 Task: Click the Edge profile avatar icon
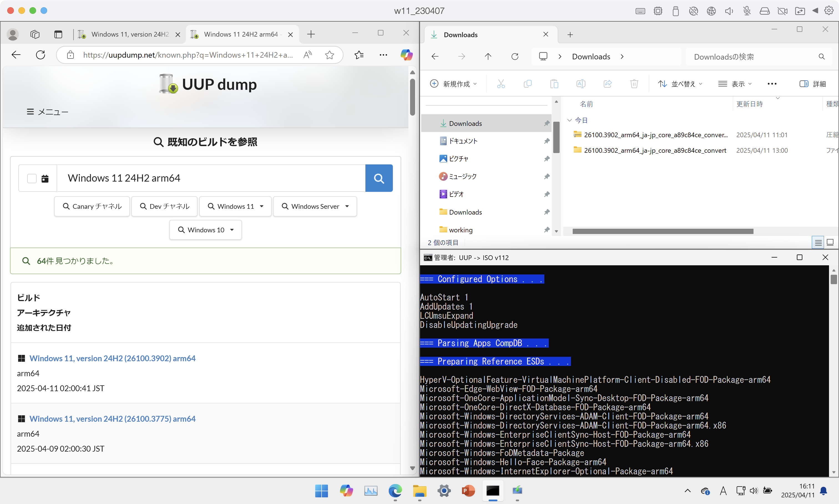tap(13, 34)
